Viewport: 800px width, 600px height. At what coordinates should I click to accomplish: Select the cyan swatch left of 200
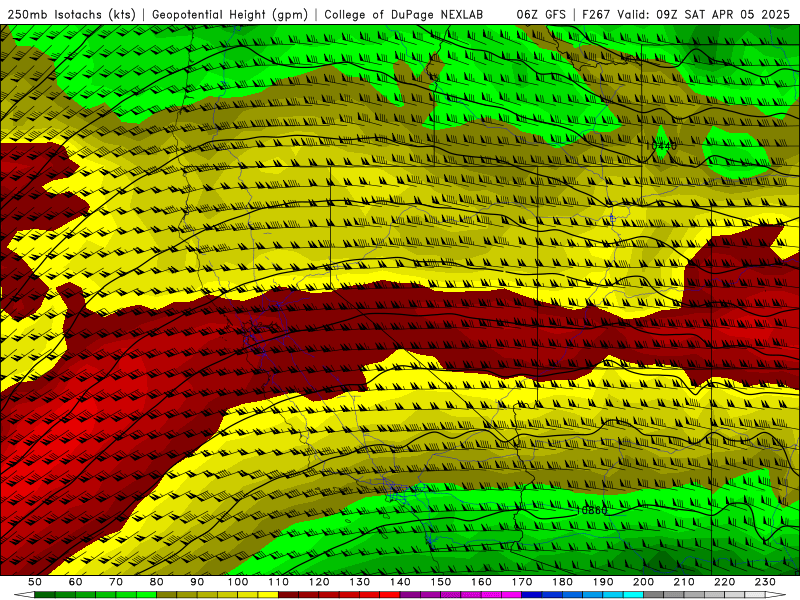634,594
